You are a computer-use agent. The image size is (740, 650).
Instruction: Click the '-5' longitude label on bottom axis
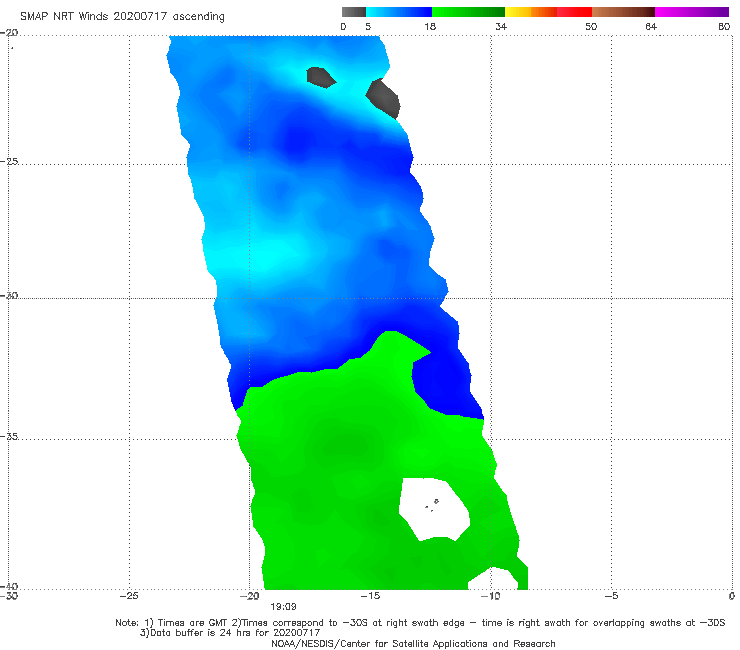click(x=611, y=596)
